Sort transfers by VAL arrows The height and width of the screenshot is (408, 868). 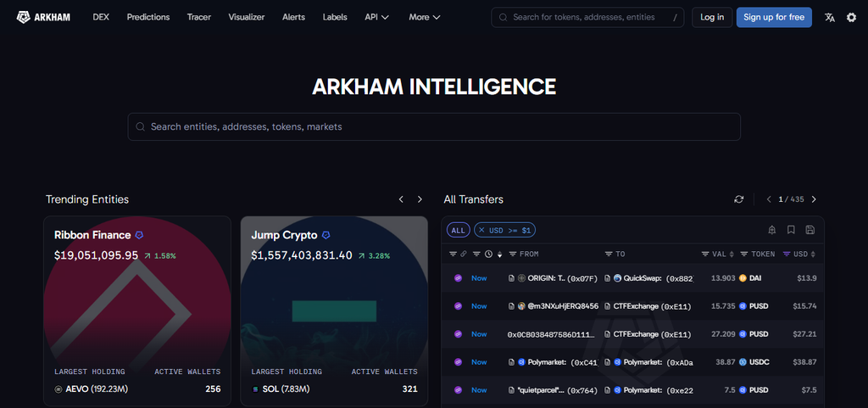tap(732, 254)
